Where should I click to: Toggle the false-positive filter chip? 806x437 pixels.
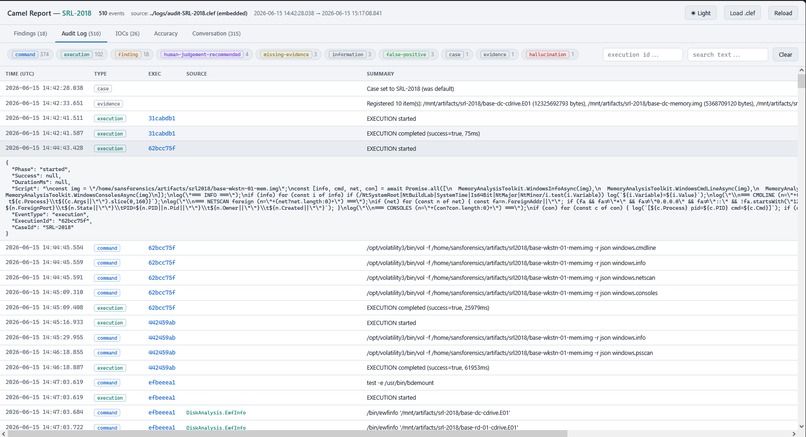[408, 54]
